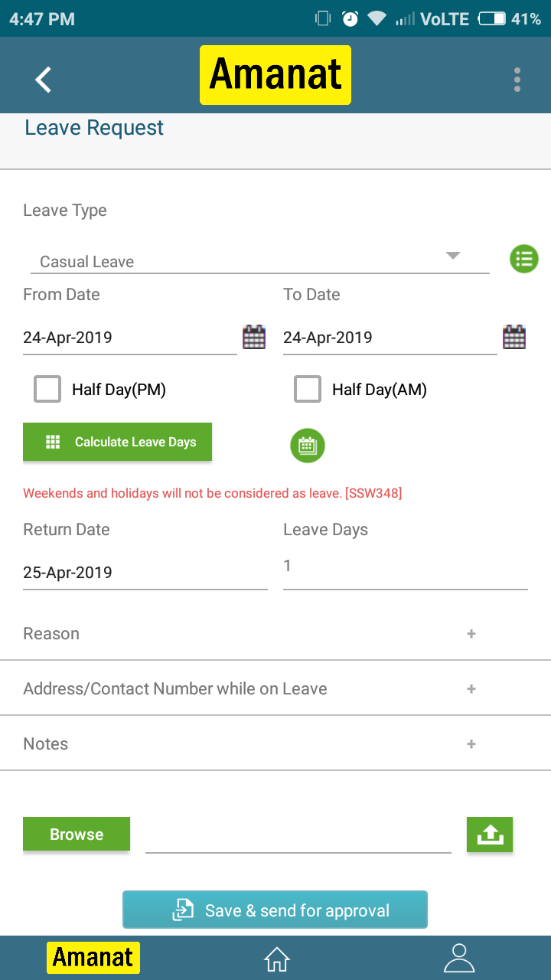
Task: Tap the Amanat logo in bottom bar
Action: [x=93, y=958]
